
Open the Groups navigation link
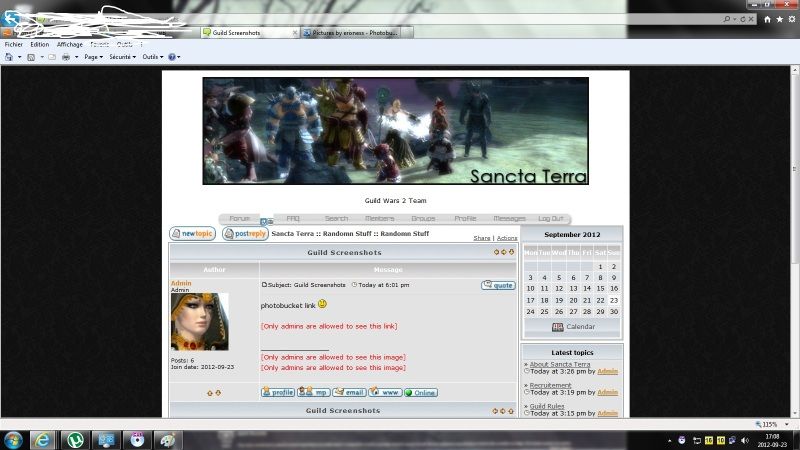[423, 218]
